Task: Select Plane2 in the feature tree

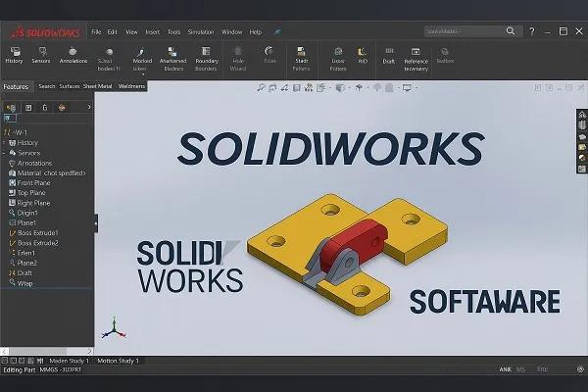Action: pyautogui.click(x=23, y=263)
